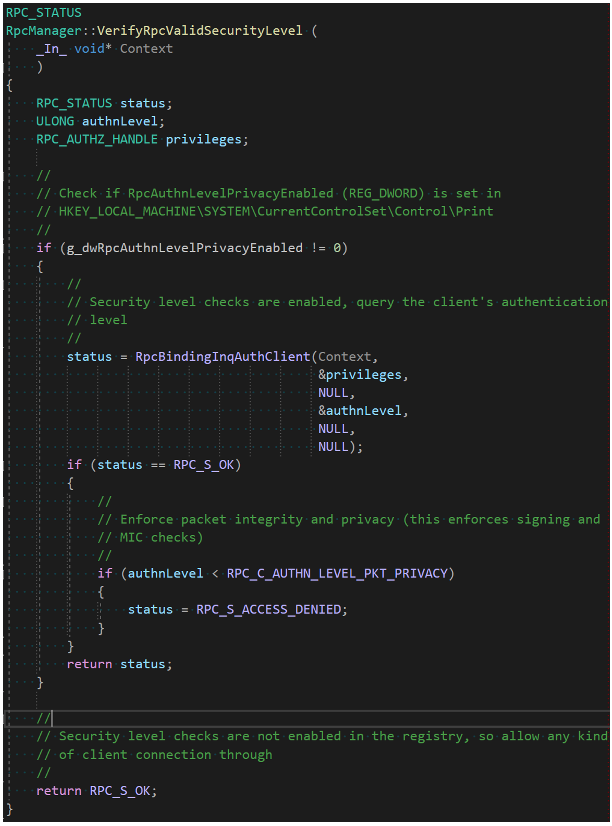Click 'RPC_STATUS status;' declaration line
The width and height of the screenshot is (612, 826).
coord(104,103)
